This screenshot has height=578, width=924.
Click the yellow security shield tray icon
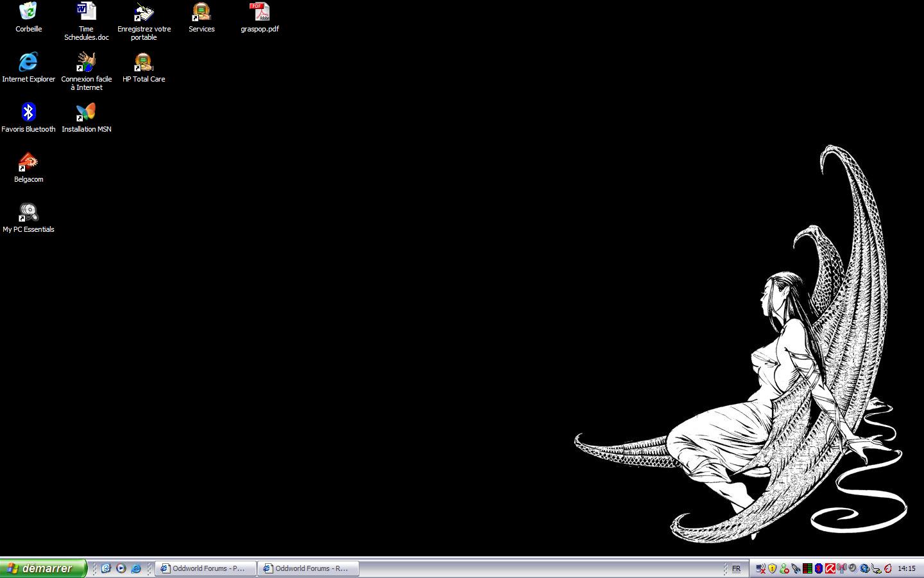click(772, 568)
